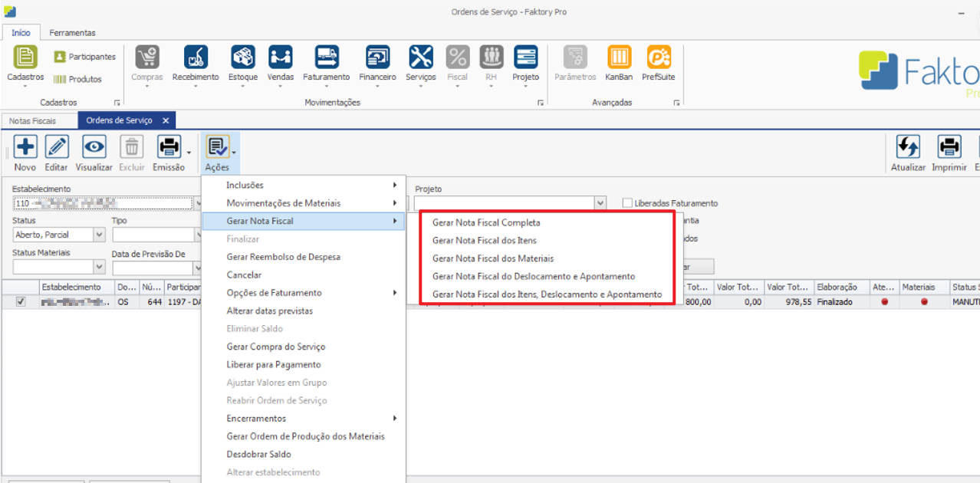Screen dimensions: 980x483
Task: Sort by the Elaboração column header
Action: tap(841, 287)
